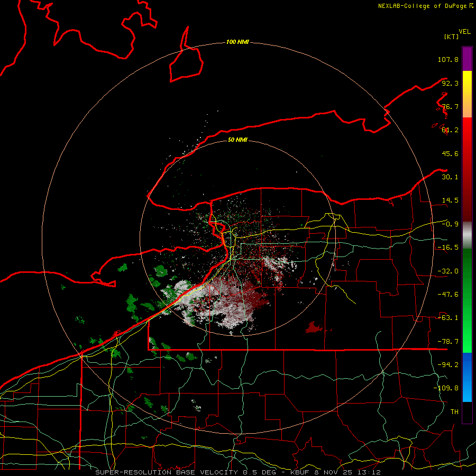Click the 107.8 velocity scale value
This screenshot has height=476, width=476.
click(x=448, y=59)
